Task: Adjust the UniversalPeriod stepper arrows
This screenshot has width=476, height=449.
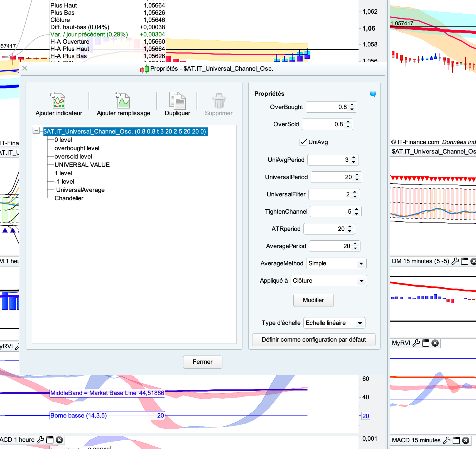Action: point(357,177)
